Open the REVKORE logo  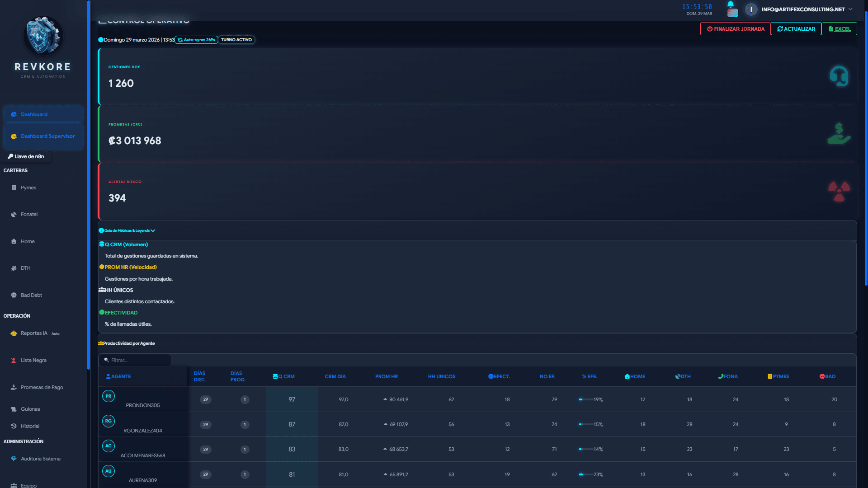pyautogui.click(x=42, y=35)
